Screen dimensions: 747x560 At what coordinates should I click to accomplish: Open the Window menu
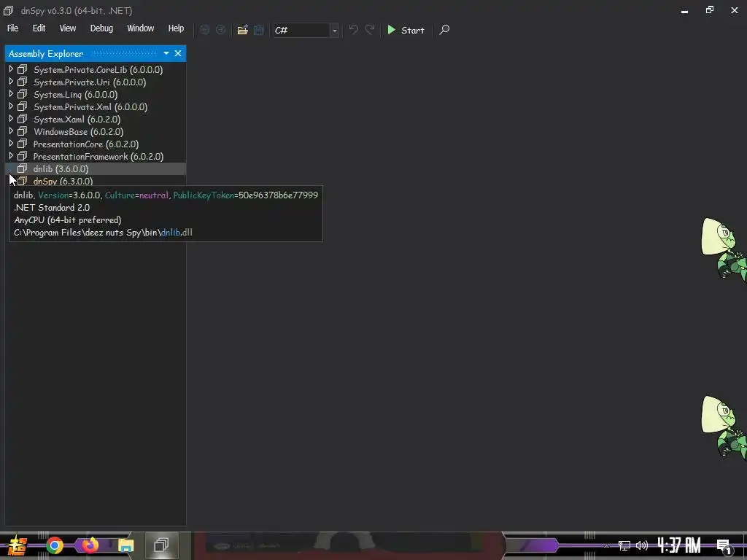(141, 28)
